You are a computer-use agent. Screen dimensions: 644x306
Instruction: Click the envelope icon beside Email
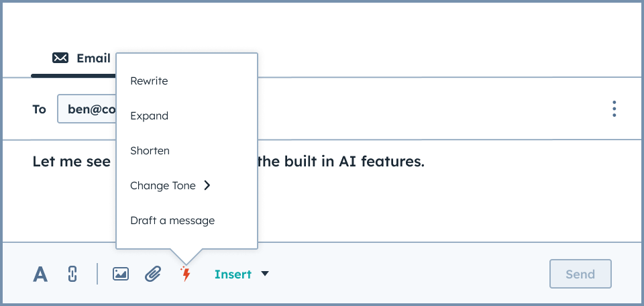(60, 58)
